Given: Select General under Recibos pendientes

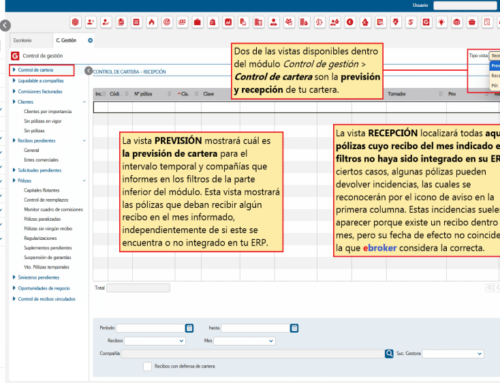Looking at the screenshot, I should click(31, 150).
